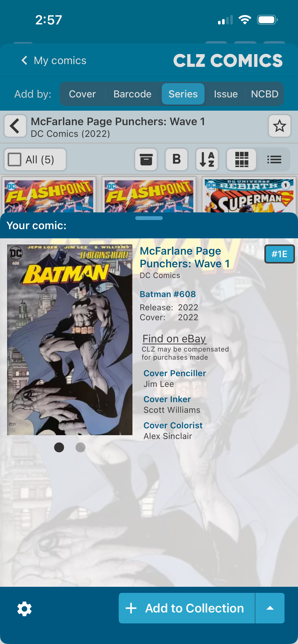Expand Add to Collection options arrow
Image resolution: width=298 pixels, height=644 pixels.
pyautogui.click(x=270, y=608)
